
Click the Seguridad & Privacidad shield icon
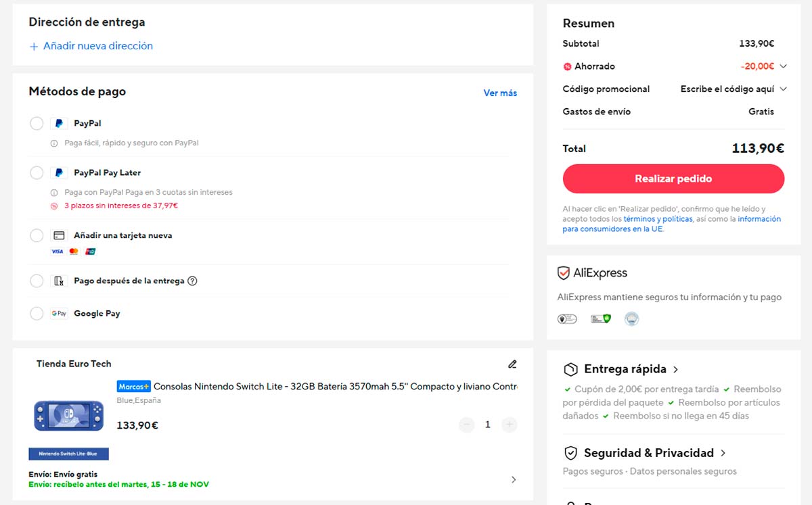pos(570,453)
